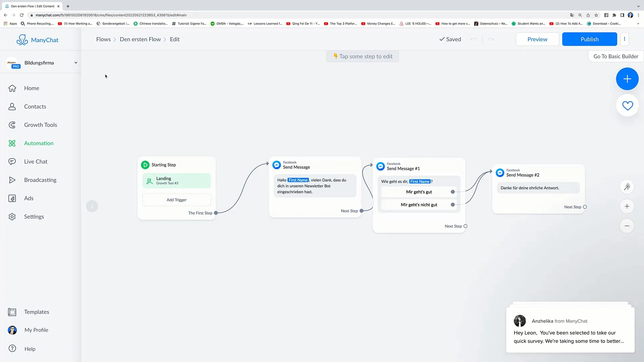Click the Den ersten Flow breadcrumb
Image resolution: width=644 pixels, height=362 pixels.
[140, 39]
